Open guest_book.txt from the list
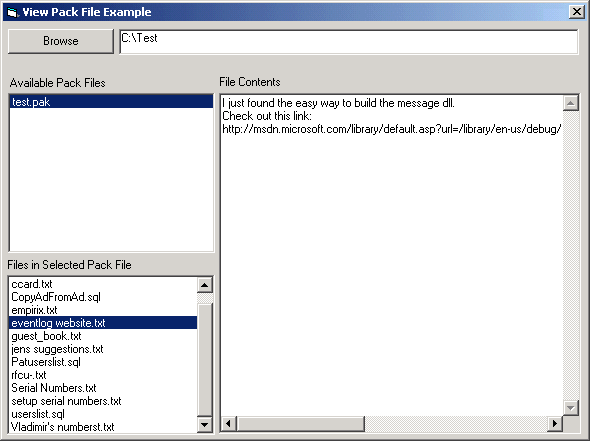Viewport: 590px width, 441px height. tap(103, 336)
